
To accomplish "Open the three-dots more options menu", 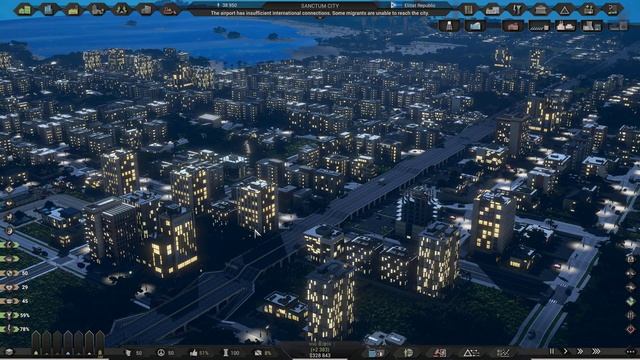I will (x=631, y=351).
